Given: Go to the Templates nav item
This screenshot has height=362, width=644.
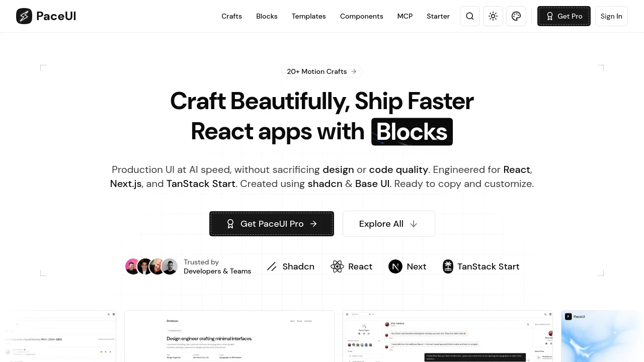Looking at the screenshot, I should [x=309, y=16].
